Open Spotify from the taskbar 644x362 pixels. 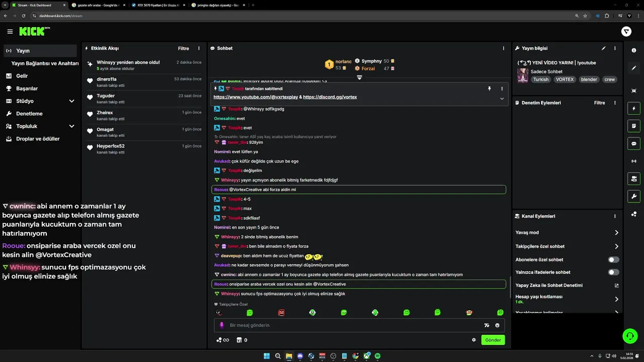click(x=377, y=356)
